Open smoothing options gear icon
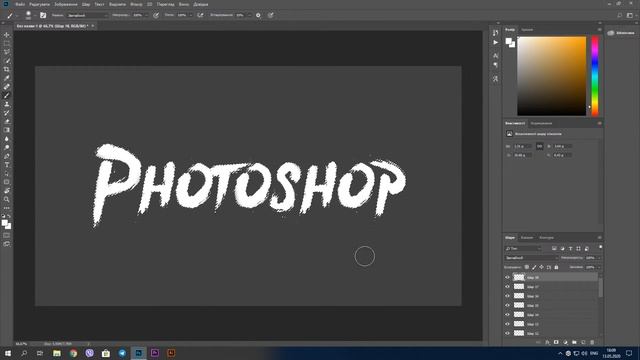Screen dimensions: 640x360 (258, 15)
